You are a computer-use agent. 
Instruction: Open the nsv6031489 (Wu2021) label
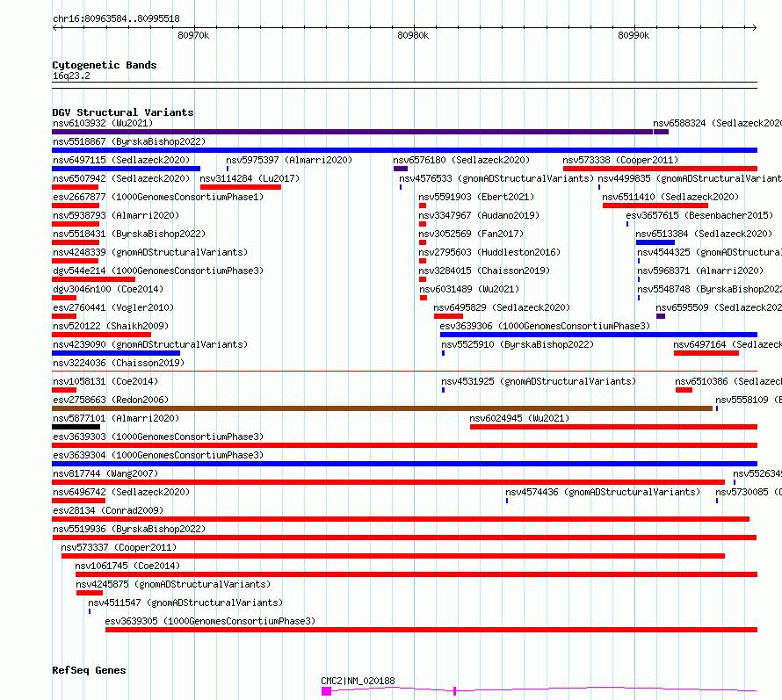(469, 289)
